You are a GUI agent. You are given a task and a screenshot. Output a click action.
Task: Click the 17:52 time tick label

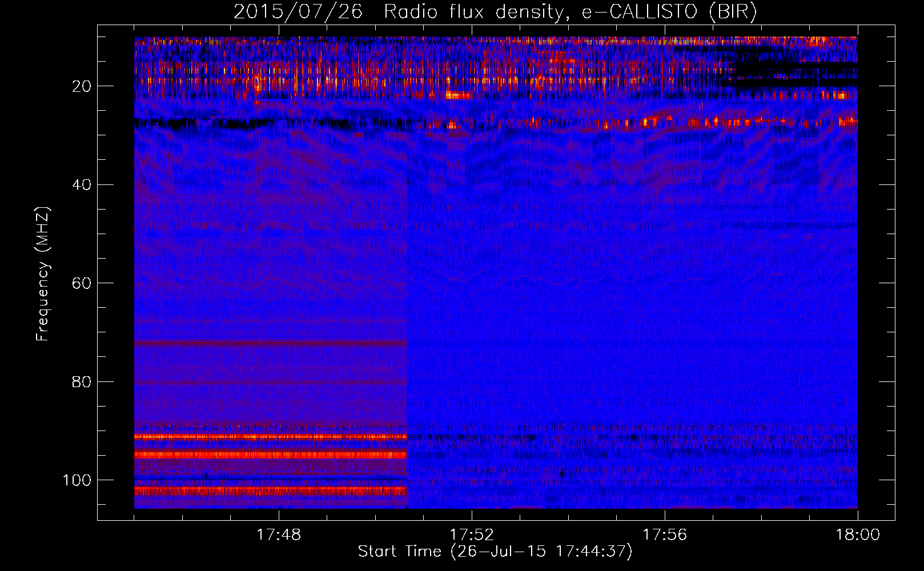472,535
